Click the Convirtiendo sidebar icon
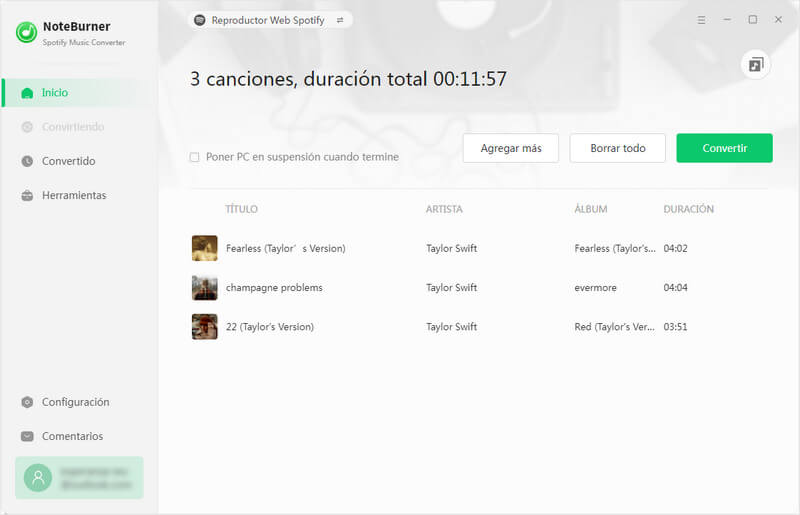This screenshot has height=515, width=800. tap(27, 127)
